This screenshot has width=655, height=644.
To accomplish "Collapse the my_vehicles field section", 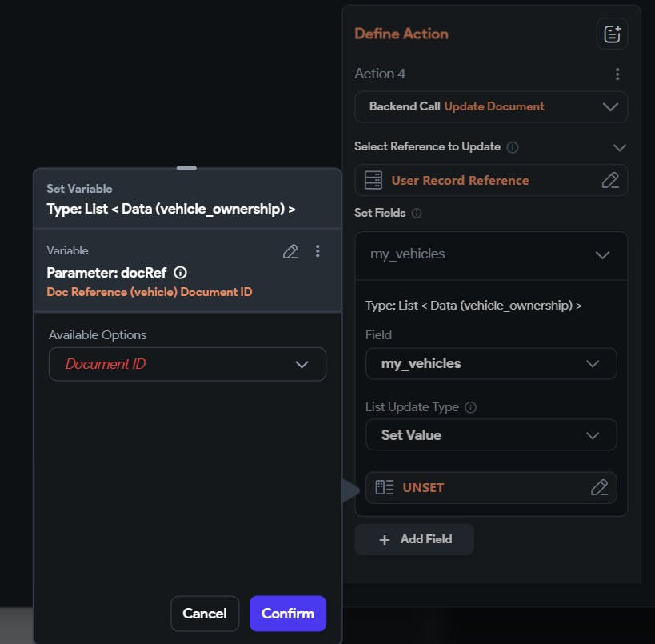I will coord(602,254).
